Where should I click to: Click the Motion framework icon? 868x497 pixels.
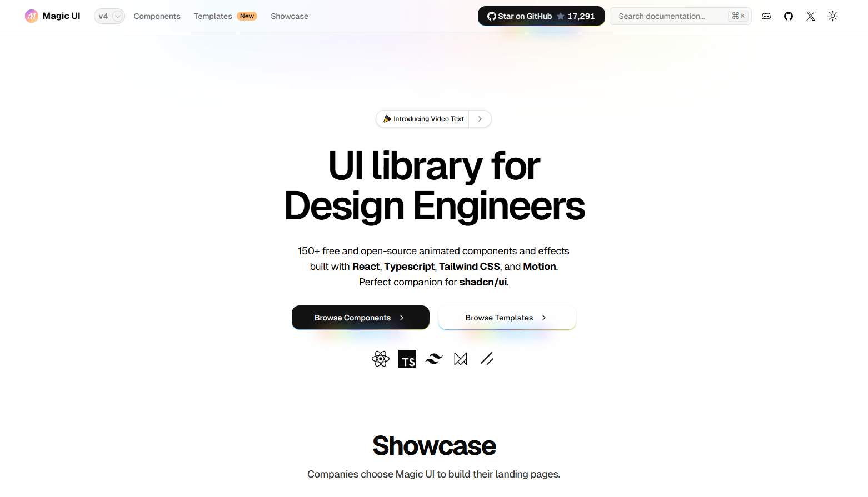click(x=461, y=359)
